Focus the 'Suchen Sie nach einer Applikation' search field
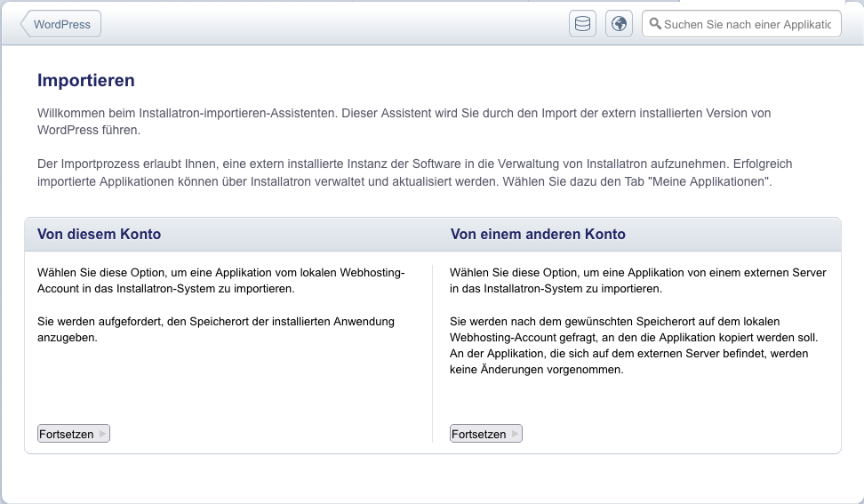The height and width of the screenshot is (504, 864). (x=741, y=24)
